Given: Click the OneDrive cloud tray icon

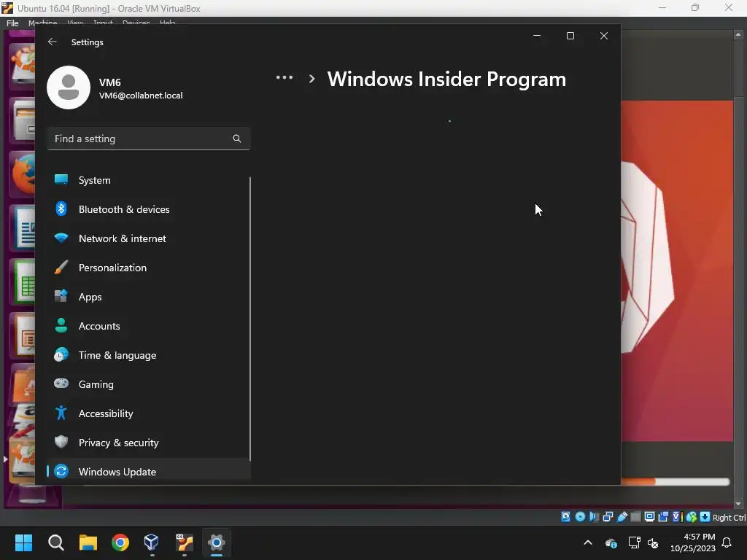Looking at the screenshot, I should point(611,542).
